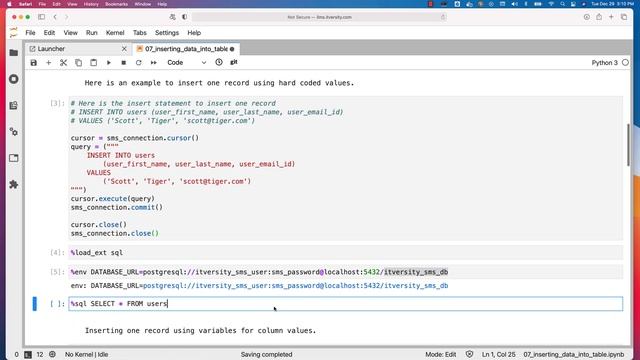Open the Kernel menu

[115, 33]
